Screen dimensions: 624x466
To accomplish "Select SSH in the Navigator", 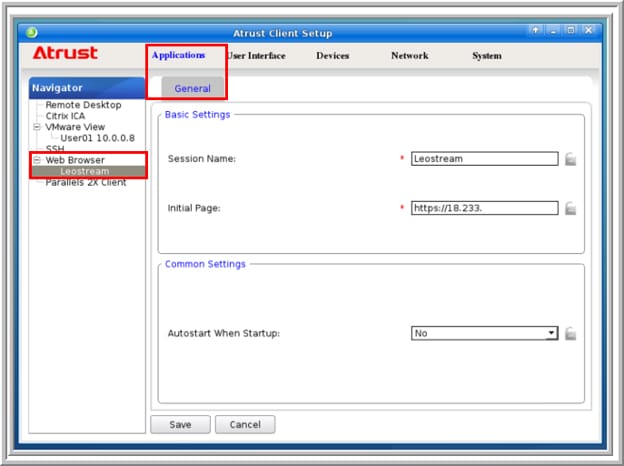I will point(55,149).
